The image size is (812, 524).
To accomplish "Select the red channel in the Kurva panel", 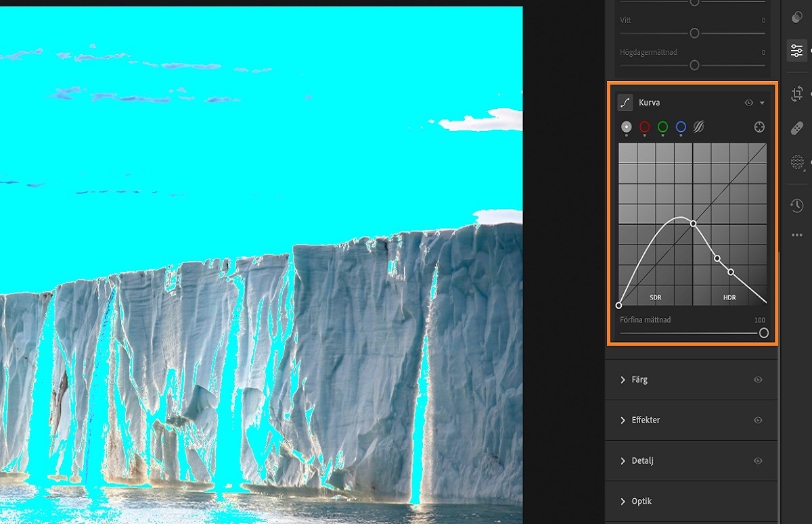I will pos(644,126).
